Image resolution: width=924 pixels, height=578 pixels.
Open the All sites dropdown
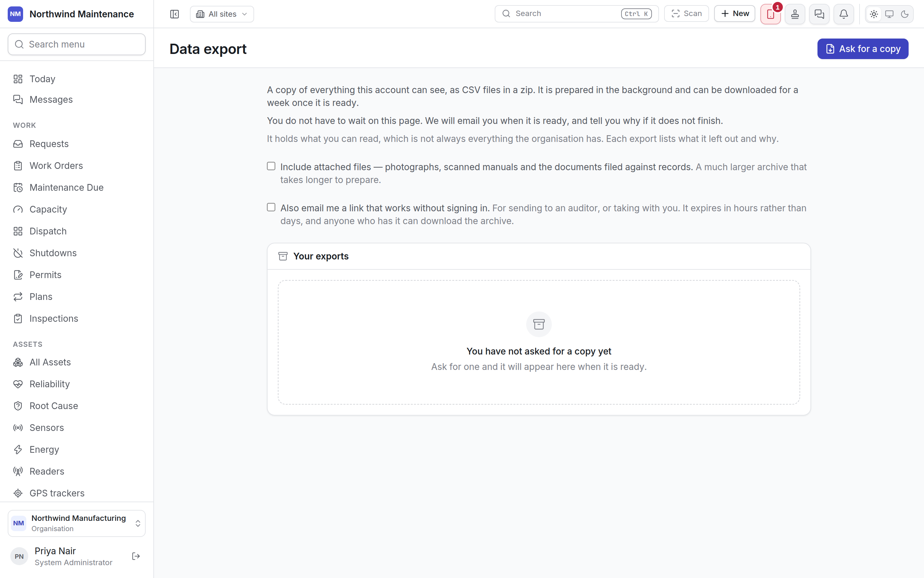[222, 14]
